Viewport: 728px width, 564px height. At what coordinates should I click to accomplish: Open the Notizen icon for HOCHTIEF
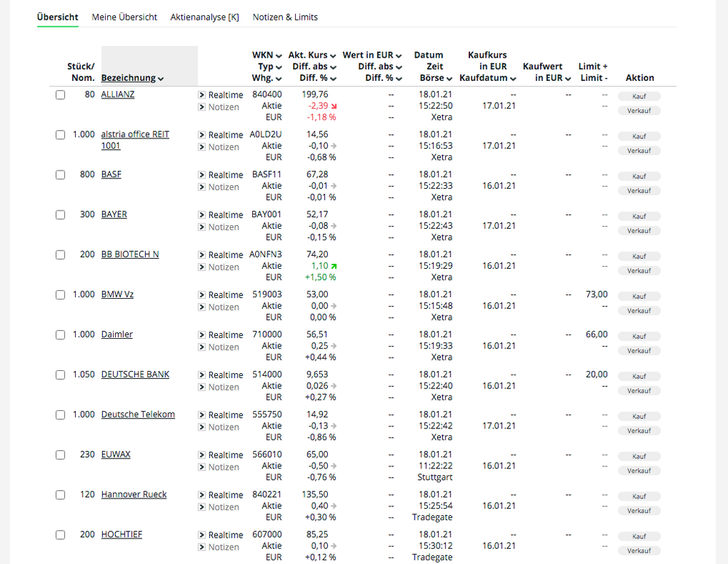(202, 548)
